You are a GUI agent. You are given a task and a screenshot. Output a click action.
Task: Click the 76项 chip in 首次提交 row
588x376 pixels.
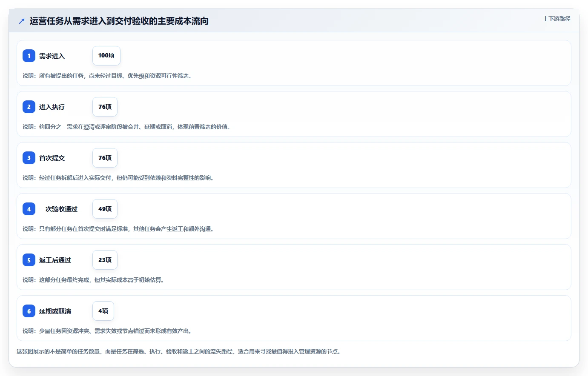point(105,158)
